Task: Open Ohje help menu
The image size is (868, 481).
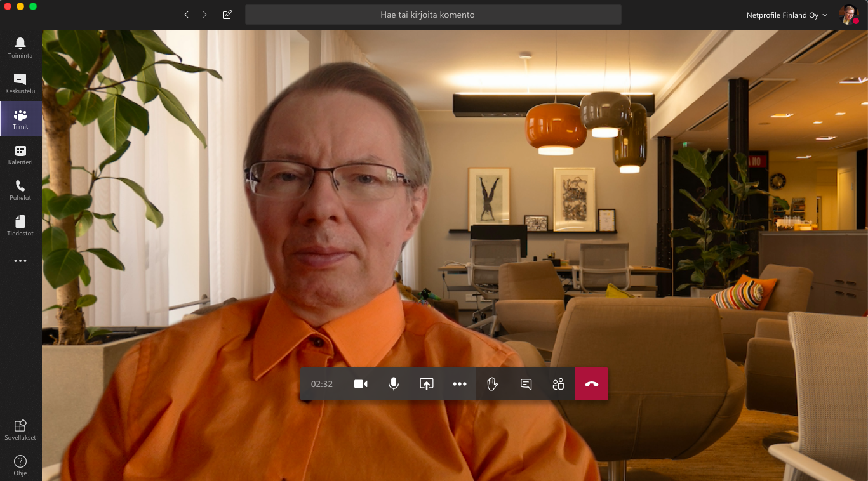Action: pos(20,465)
